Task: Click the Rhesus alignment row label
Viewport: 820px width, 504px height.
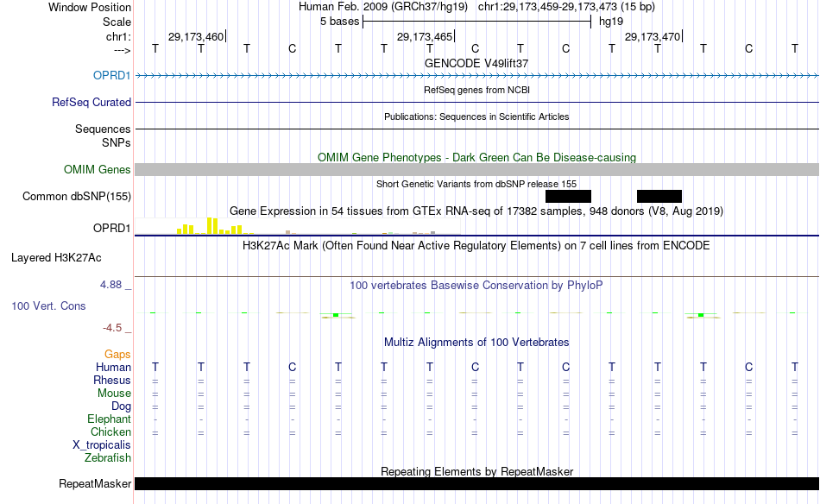Action: (112, 381)
